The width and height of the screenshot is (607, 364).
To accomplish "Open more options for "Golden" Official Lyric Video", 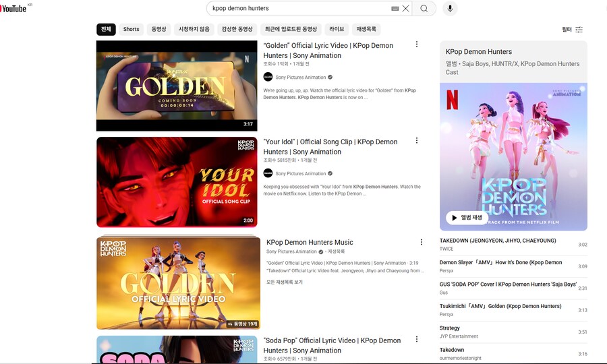I will (417, 44).
